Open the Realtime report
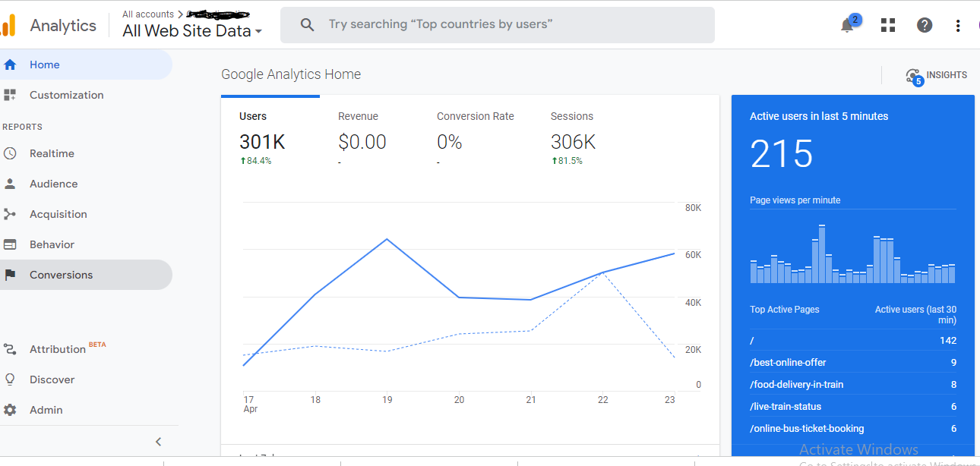The height and width of the screenshot is (466, 980). [x=53, y=153]
